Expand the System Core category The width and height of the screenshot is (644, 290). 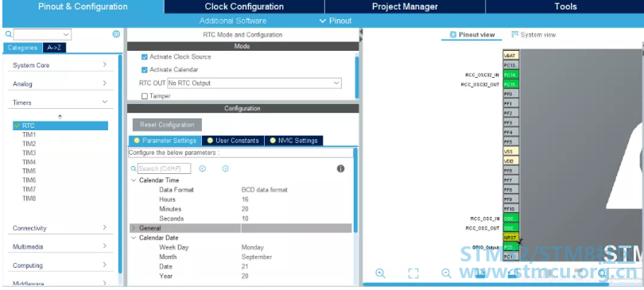tap(60, 65)
